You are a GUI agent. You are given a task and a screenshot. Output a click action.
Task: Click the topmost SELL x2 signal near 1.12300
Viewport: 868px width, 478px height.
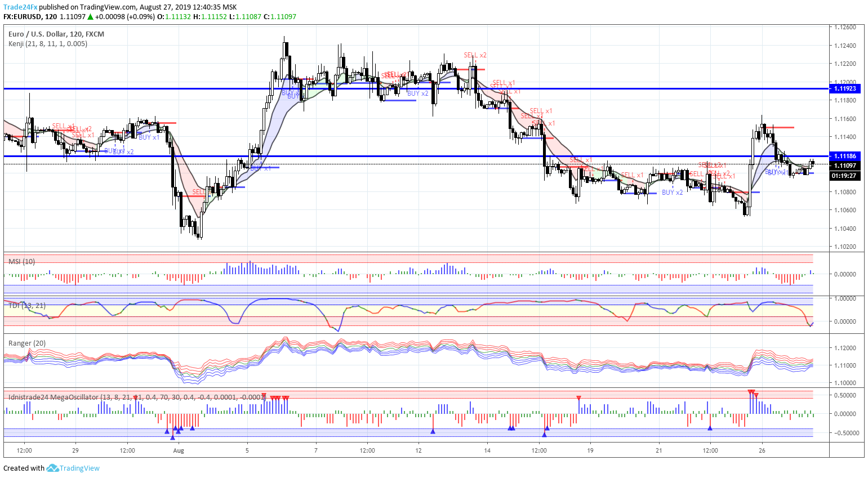475,55
